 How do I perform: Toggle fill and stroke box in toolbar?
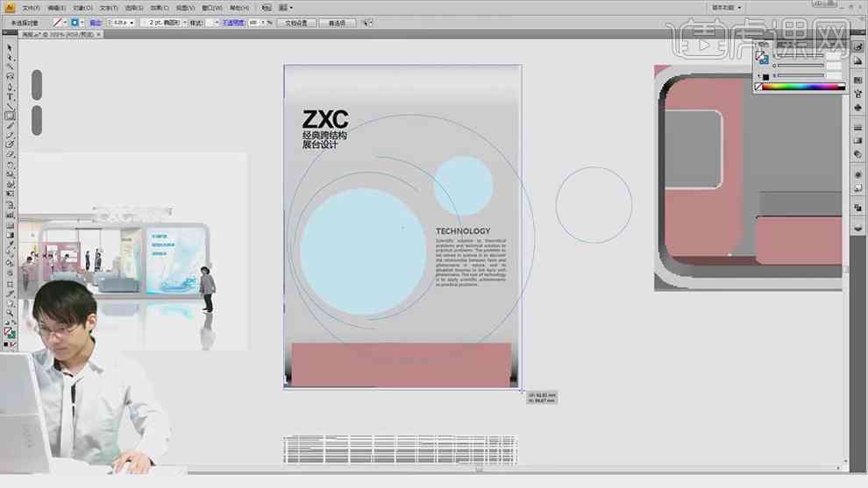coord(10,333)
